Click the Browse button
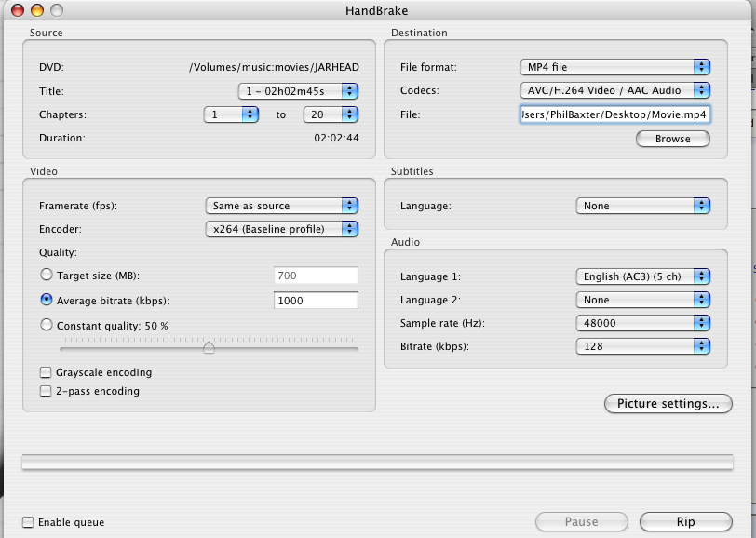This screenshot has width=756, height=538. 672,139
